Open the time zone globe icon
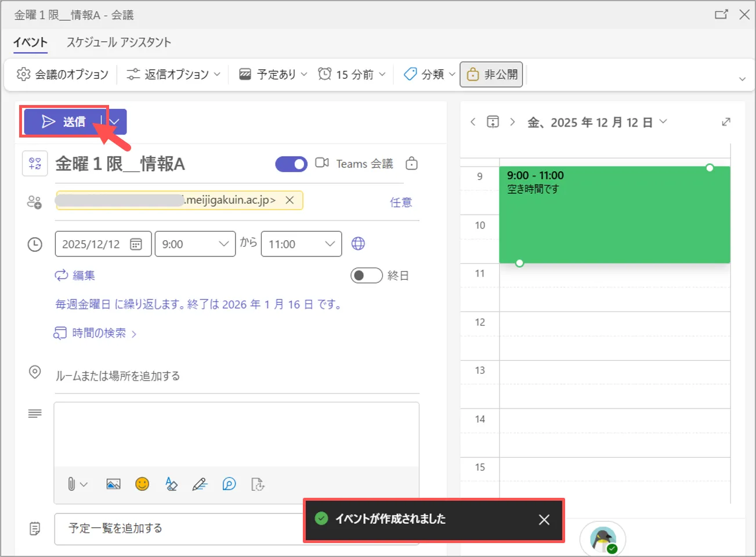Viewport: 756px width, 557px height. coord(358,244)
